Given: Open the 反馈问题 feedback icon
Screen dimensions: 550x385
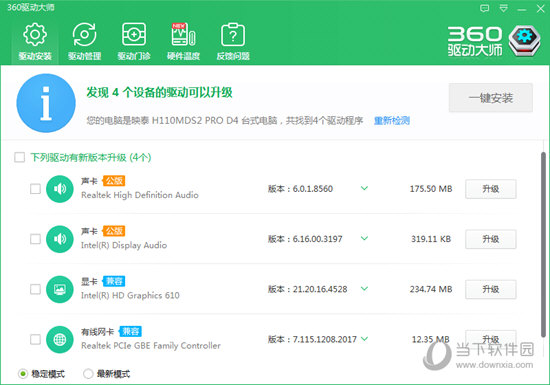Looking at the screenshot, I should point(233,41).
